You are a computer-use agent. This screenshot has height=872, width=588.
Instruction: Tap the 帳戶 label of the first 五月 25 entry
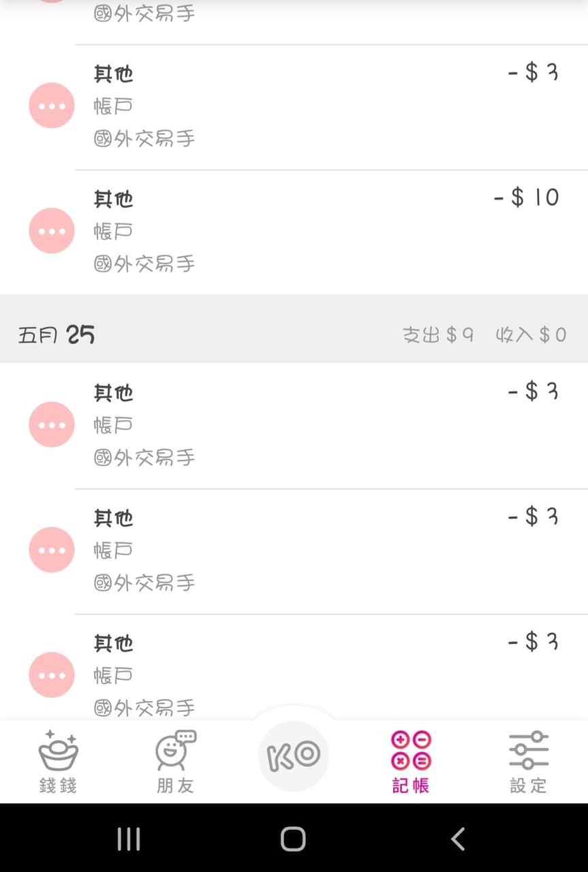point(113,425)
